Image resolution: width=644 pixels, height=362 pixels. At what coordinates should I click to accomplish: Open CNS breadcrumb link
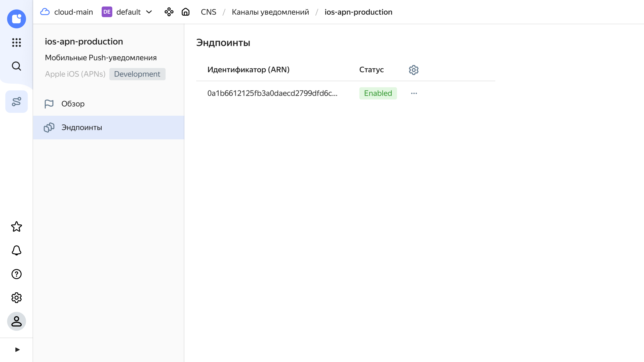pyautogui.click(x=208, y=12)
